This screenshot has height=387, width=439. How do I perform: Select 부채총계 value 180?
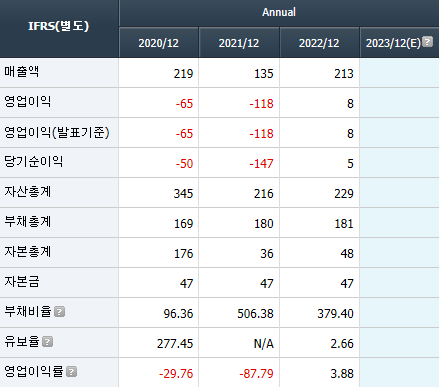click(x=264, y=224)
